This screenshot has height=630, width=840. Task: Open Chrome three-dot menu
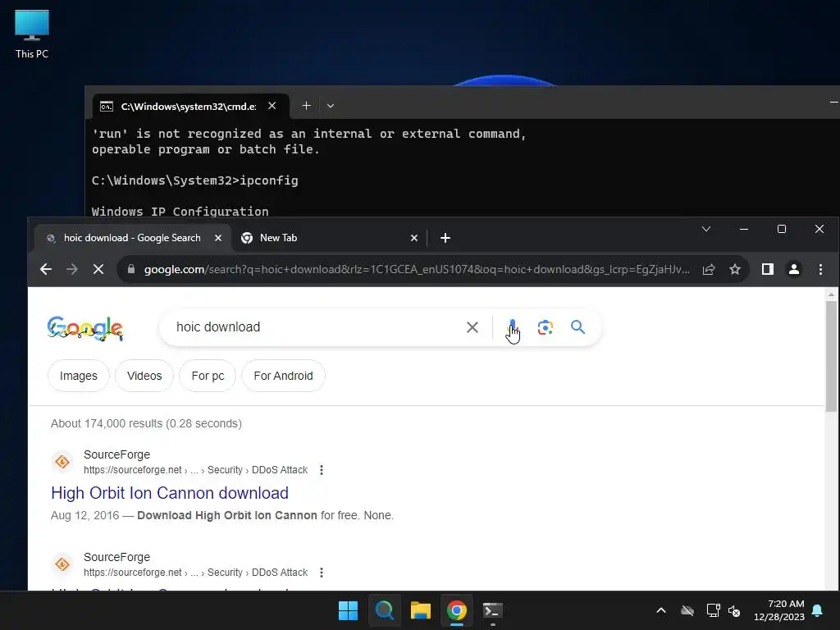(820, 269)
